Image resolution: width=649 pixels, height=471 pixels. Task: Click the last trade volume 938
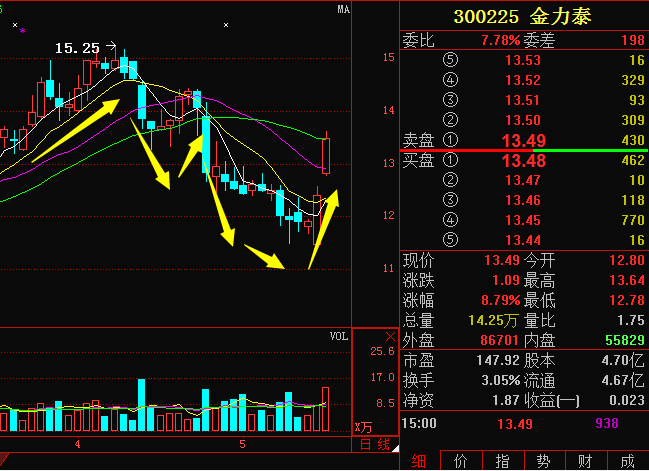coord(607,423)
